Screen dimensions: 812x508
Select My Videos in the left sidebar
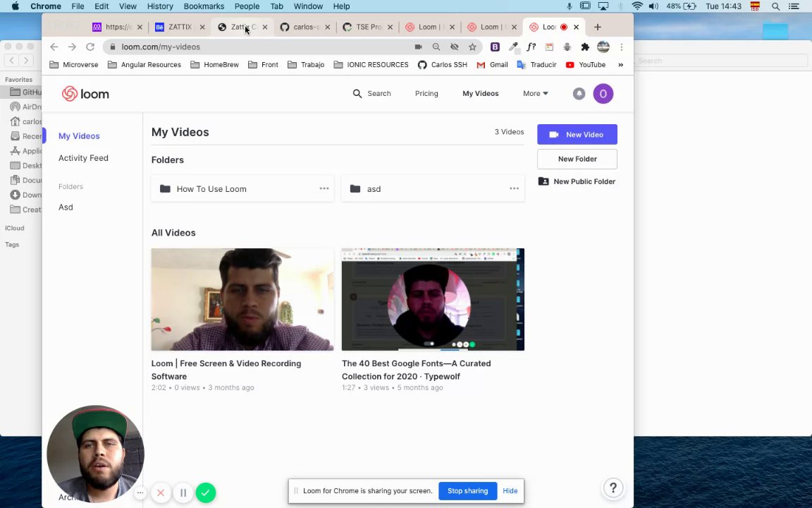[79, 135]
